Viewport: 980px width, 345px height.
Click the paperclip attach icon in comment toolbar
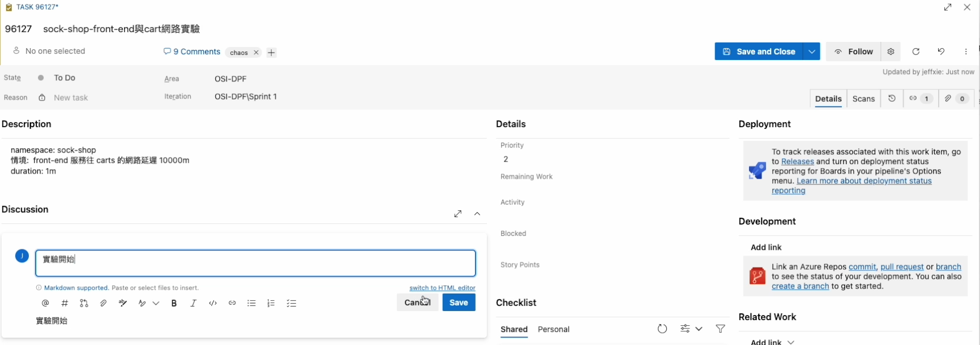click(x=103, y=303)
